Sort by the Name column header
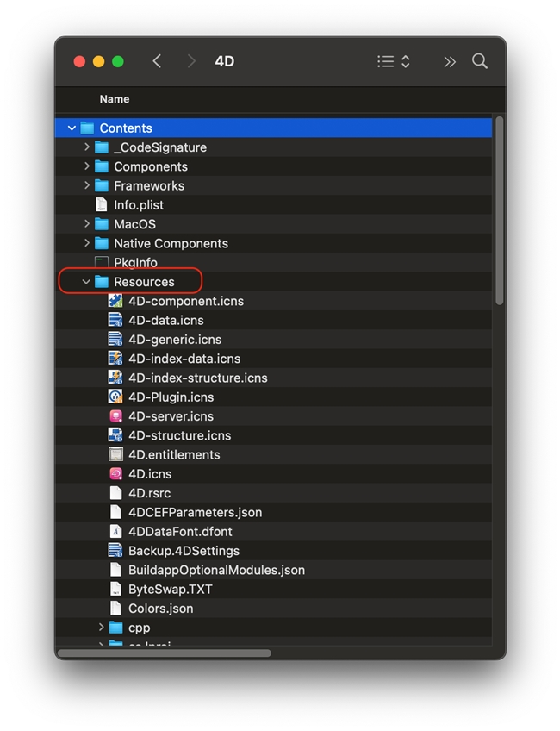This screenshot has height=731, width=560. coord(115,99)
